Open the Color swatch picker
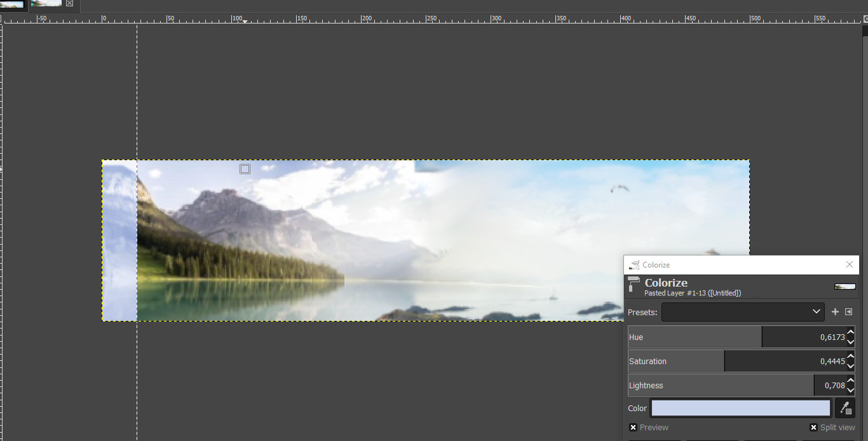 (741, 408)
